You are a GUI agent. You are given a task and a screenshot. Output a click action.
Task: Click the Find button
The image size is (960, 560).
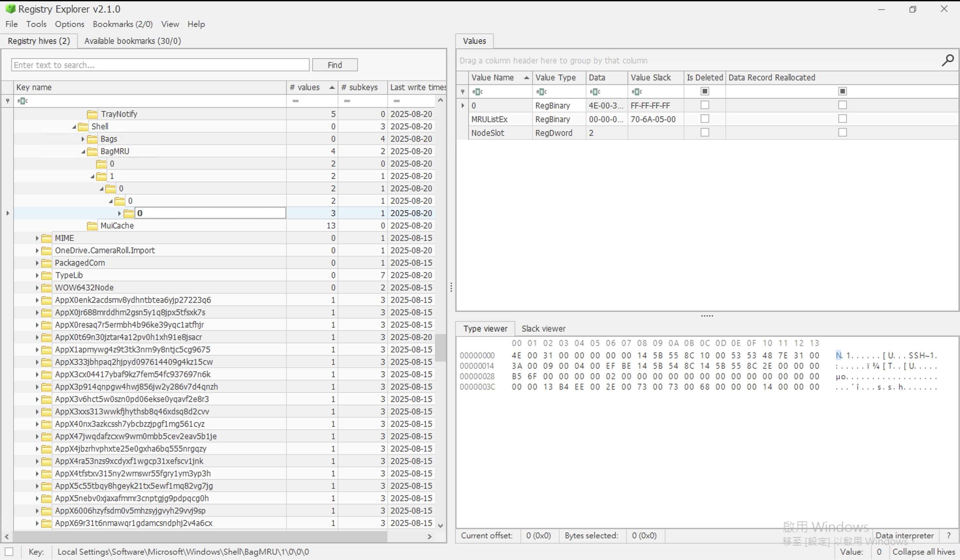[334, 65]
